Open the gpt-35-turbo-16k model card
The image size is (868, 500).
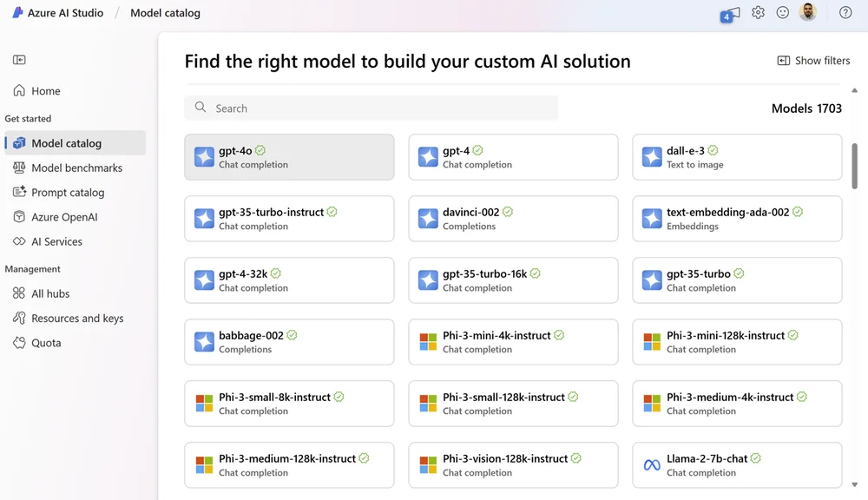coord(513,280)
